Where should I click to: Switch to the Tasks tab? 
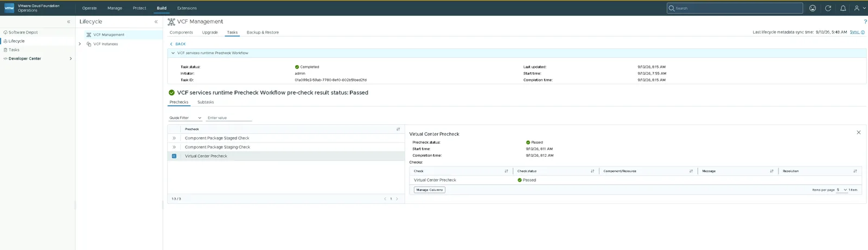point(232,33)
